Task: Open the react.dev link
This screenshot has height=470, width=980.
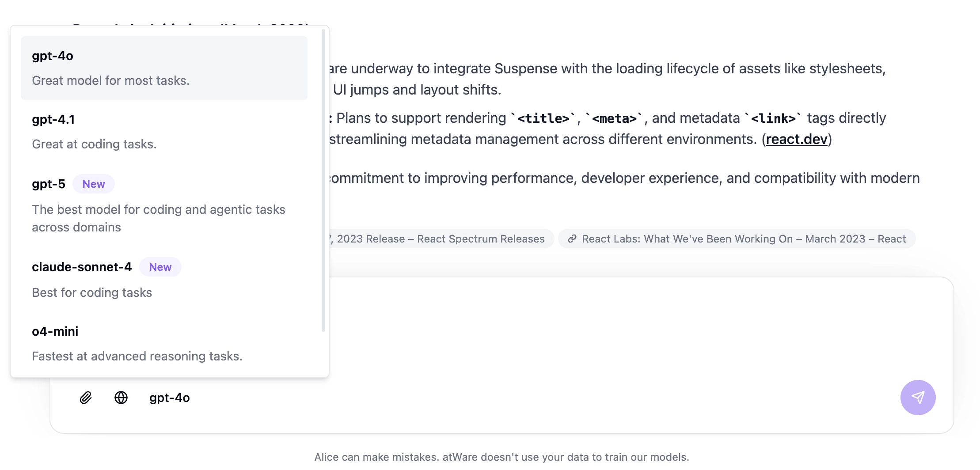Action: 797,139
